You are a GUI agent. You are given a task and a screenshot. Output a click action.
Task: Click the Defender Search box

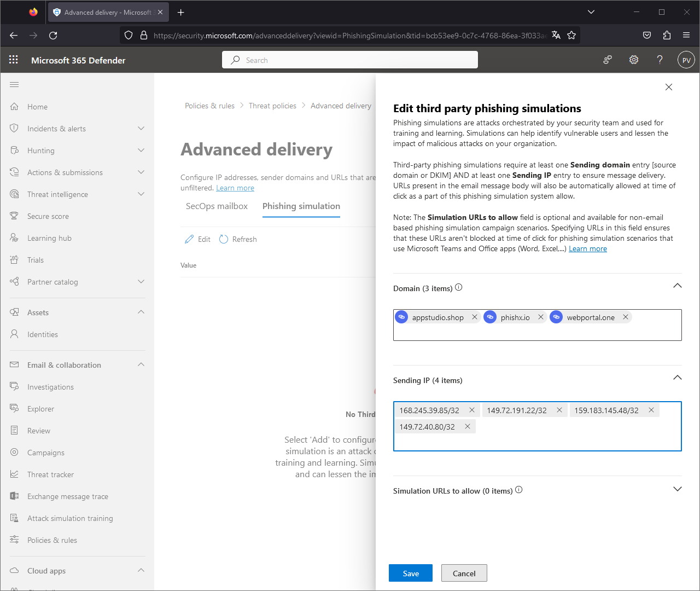pyautogui.click(x=350, y=60)
